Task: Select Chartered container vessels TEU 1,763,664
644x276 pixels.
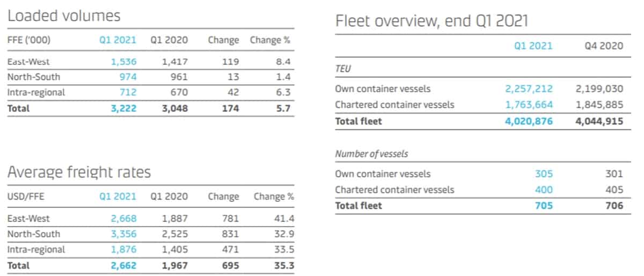Action: [x=529, y=104]
